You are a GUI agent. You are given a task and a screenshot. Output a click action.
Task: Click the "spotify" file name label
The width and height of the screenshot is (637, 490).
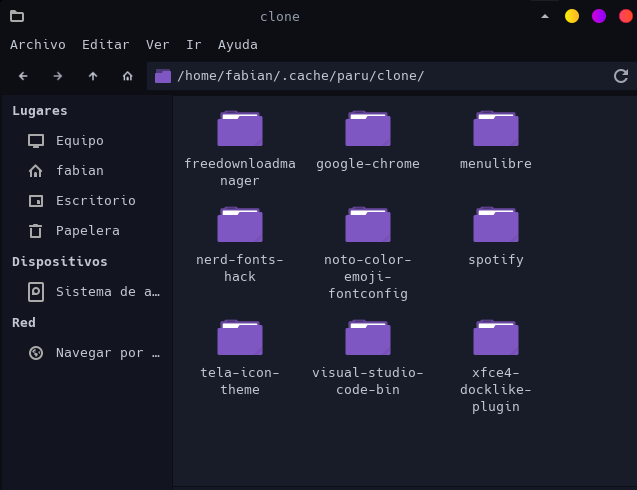(x=496, y=260)
